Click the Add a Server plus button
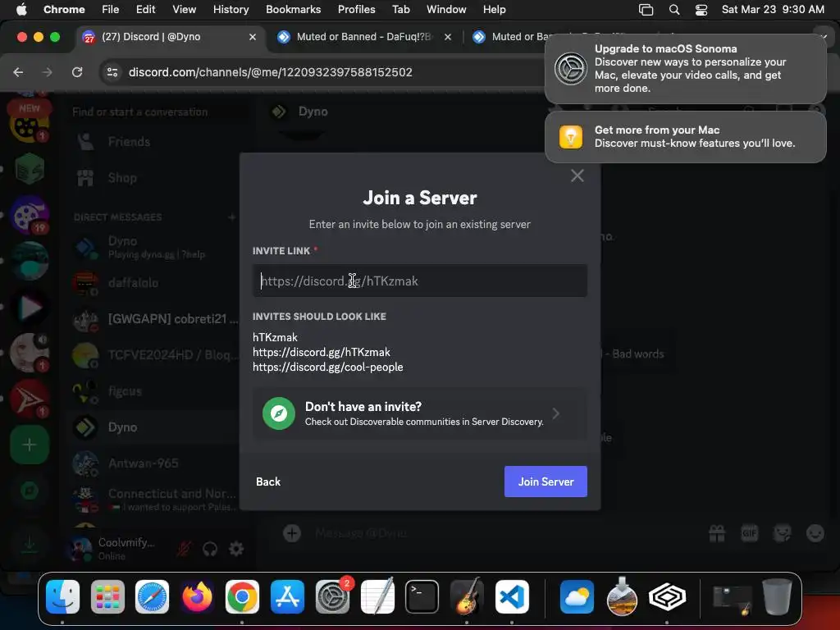Screen dimensions: 840x630 point(30,445)
